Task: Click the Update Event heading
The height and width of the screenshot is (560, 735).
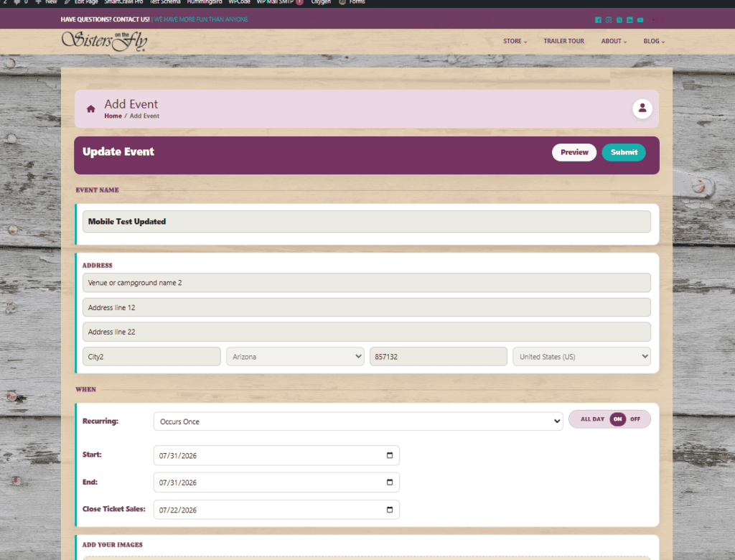Action: click(x=118, y=151)
